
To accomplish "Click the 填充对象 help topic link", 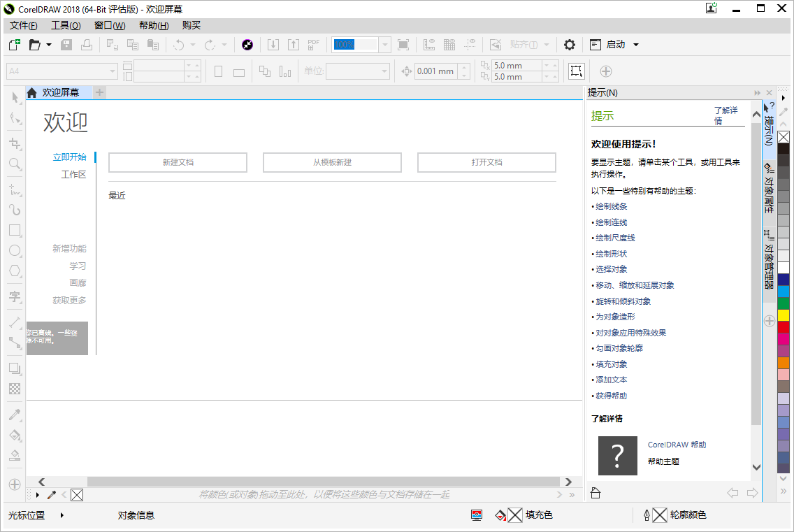I will click(611, 364).
